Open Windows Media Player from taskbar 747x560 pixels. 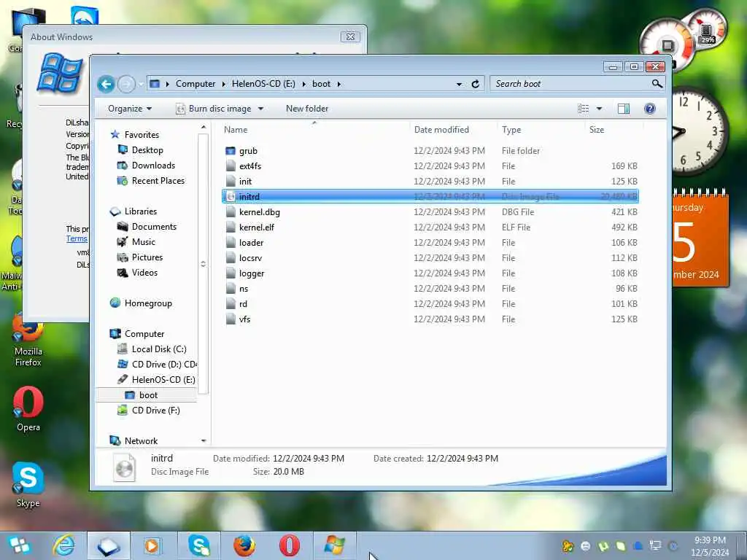pyautogui.click(x=152, y=545)
